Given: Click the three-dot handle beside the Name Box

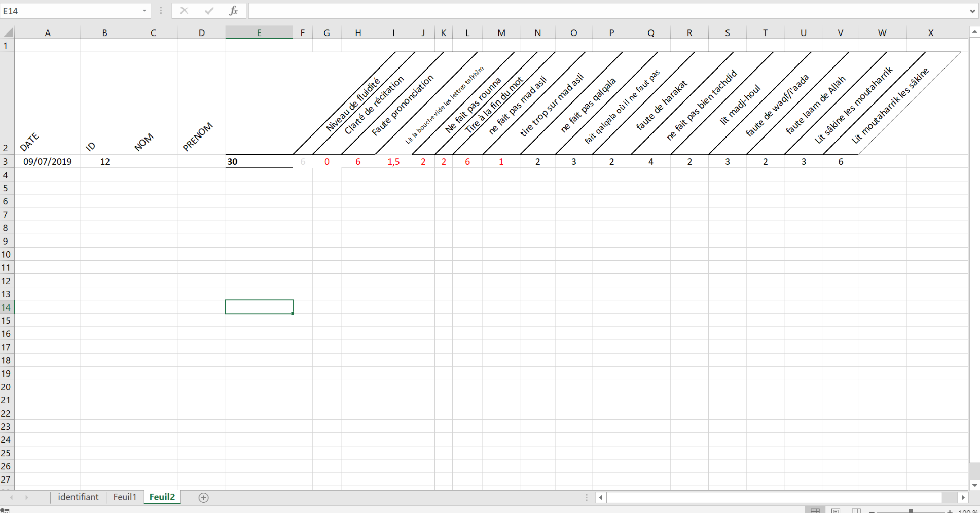Looking at the screenshot, I should [x=161, y=11].
